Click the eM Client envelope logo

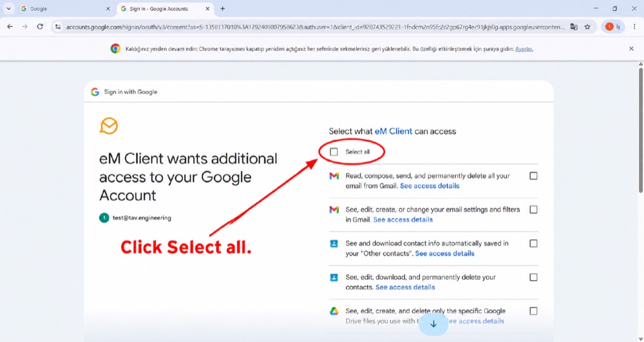pos(109,126)
